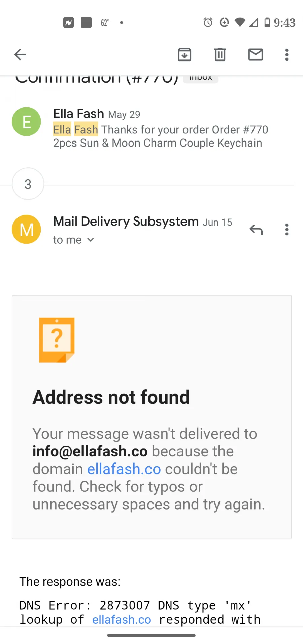Image resolution: width=303 pixels, height=644 pixels.
Task: Open the top toolbar overflow menu
Action: (x=287, y=54)
